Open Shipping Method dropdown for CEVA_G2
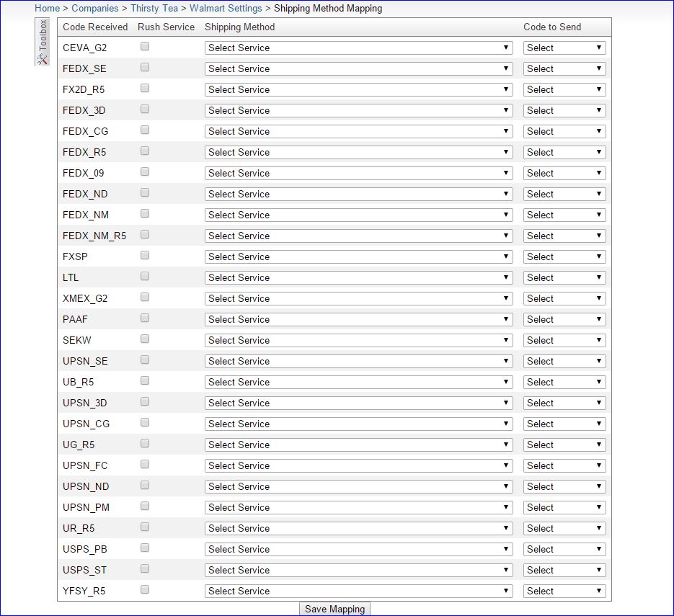674x616 pixels. pos(359,48)
